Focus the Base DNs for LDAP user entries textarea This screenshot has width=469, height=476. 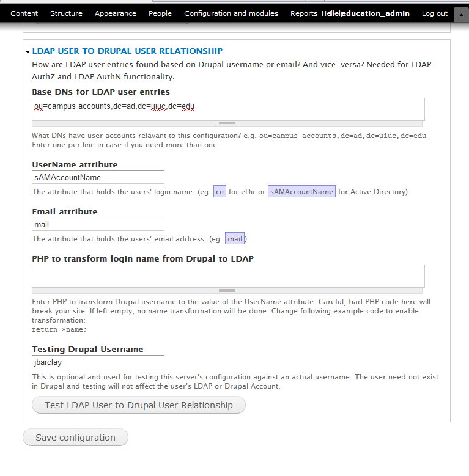tap(228, 109)
